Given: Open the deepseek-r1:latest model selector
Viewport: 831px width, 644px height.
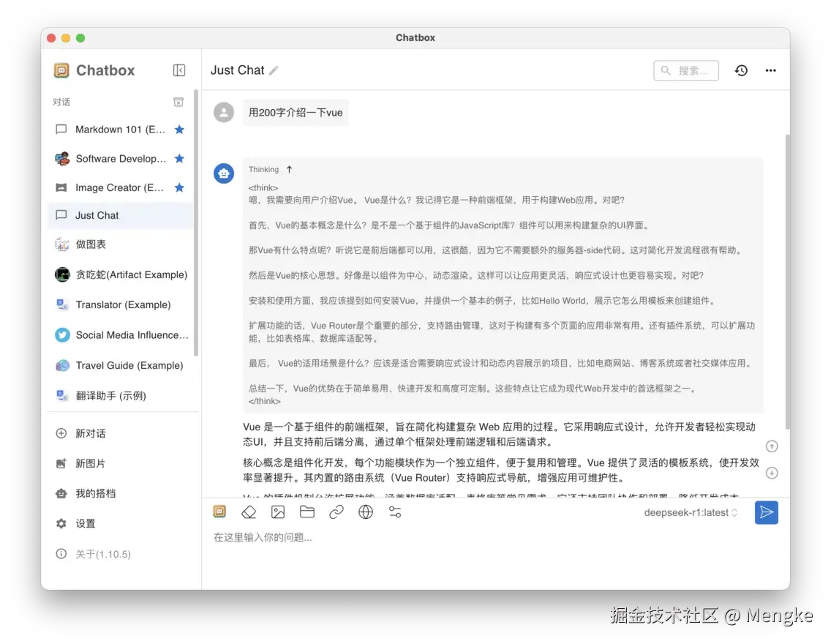Looking at the screenshot, I should tap(691, 512).
